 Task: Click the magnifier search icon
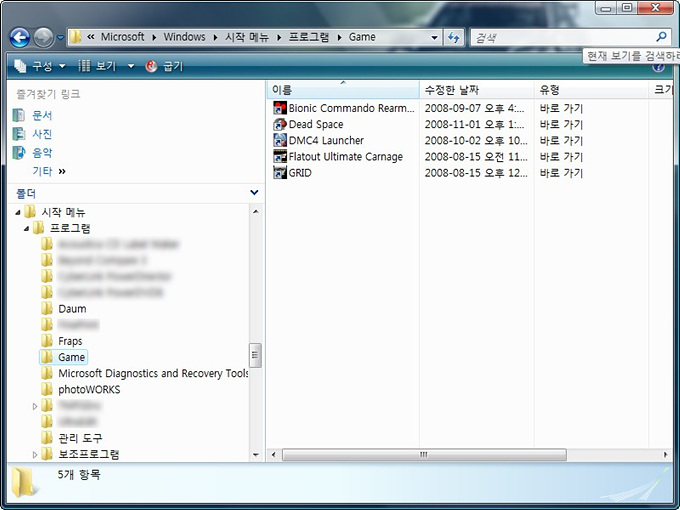[661, 37]
